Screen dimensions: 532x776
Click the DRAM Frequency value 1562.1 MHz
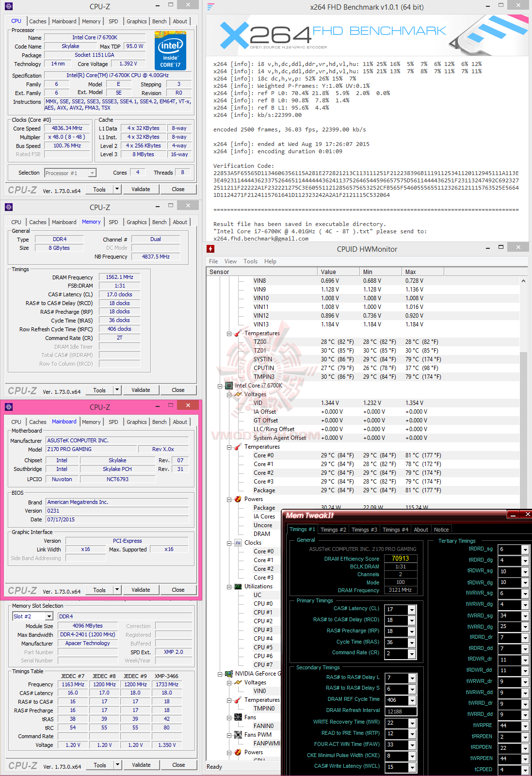click(x=119, y=277)
